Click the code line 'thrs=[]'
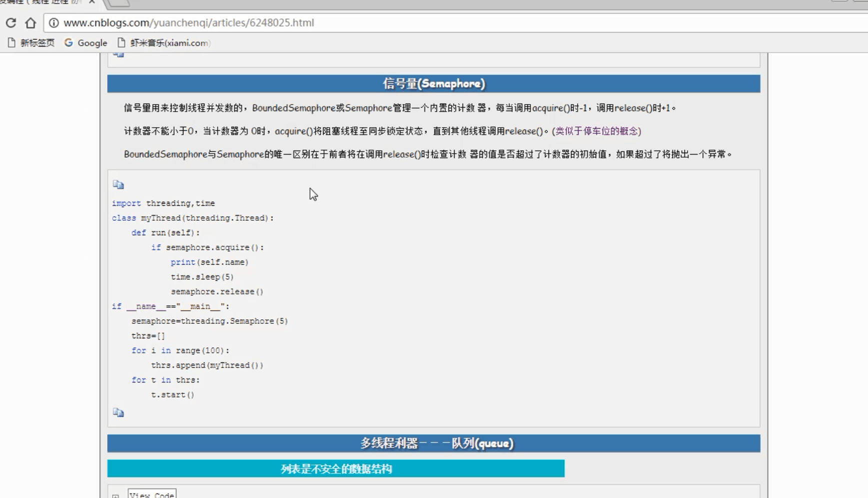This screenshot has height=498, width=868. pos(148,336)
